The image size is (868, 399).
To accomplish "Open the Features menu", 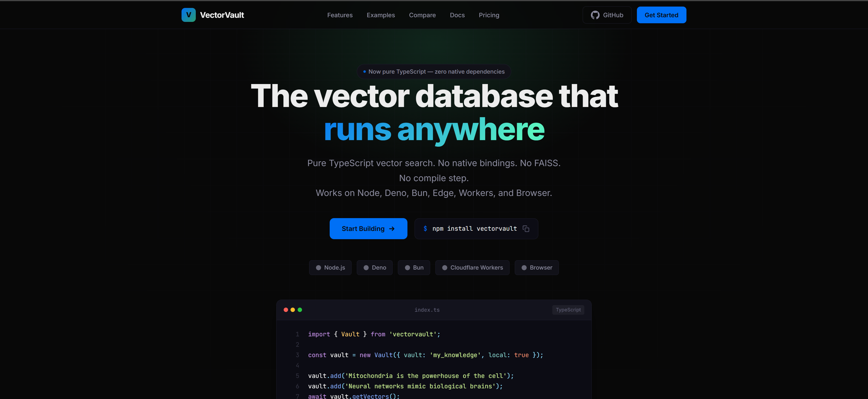I will click(x=340, y=15).
